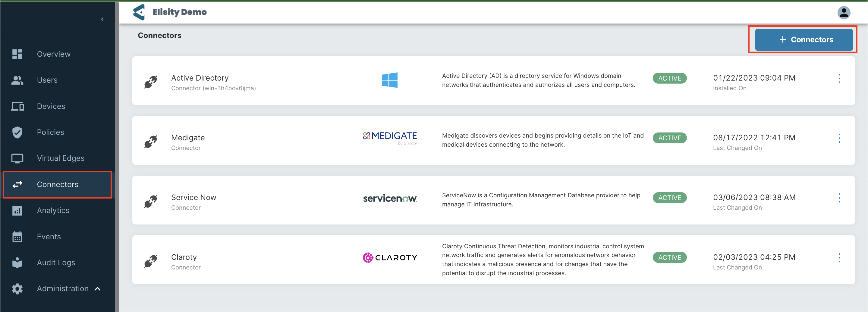Screen dimensions: 868x312
Task: Select the Medigate connector name
Action: click(x=188, y=138)
